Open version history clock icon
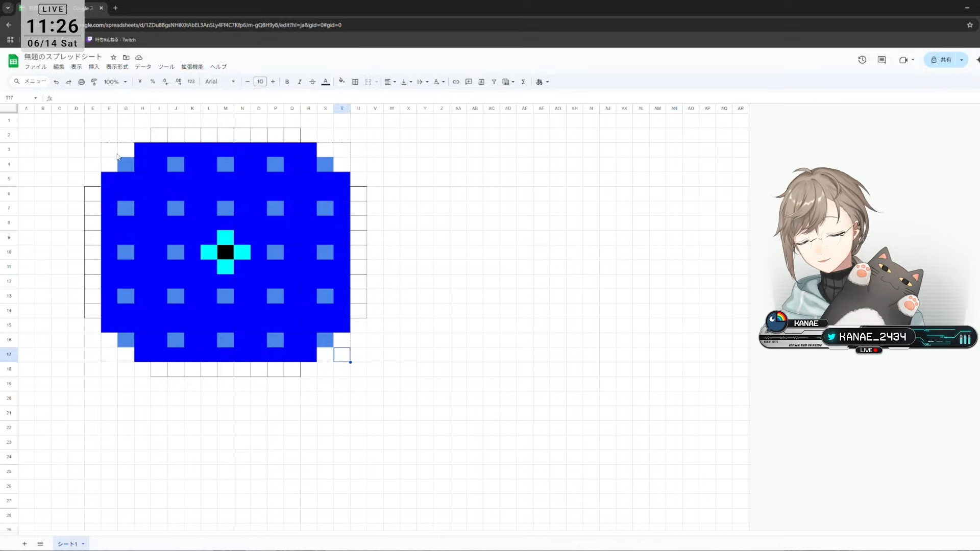The width and height of the screenshot is (980, 551). [x=862, y=60]
